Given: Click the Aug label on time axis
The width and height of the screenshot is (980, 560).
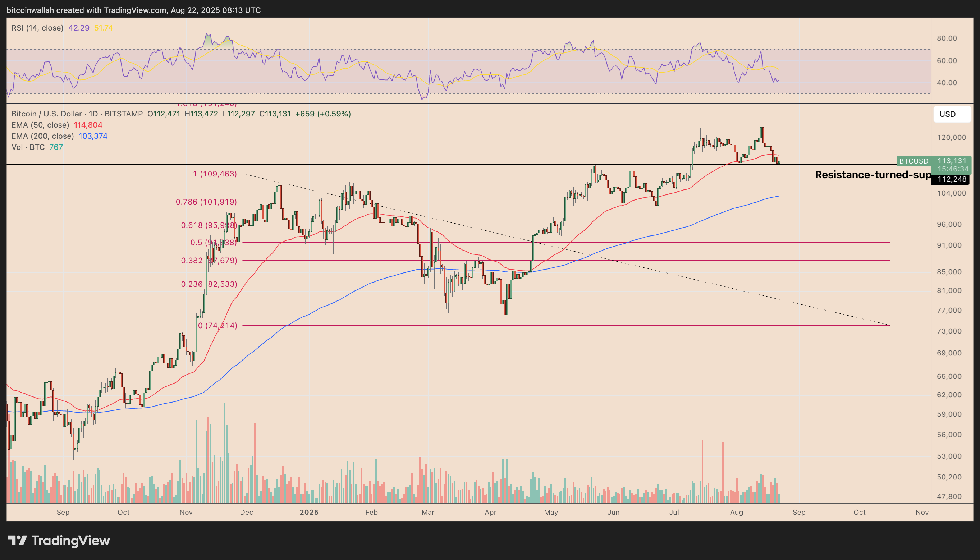Looking at the screenshot, I should coord(737,512).
